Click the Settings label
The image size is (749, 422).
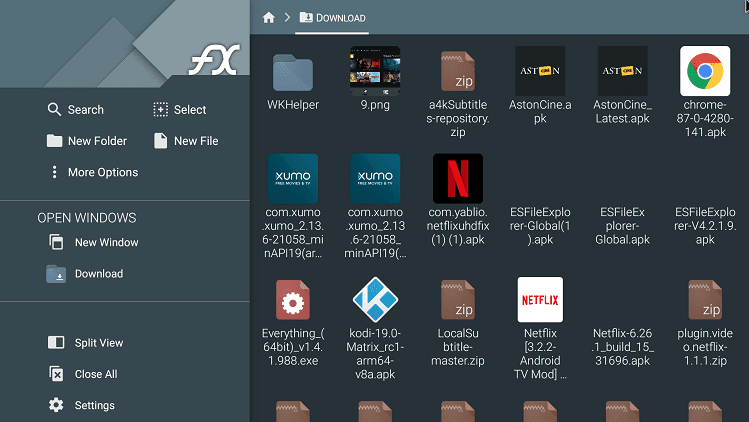coord(95,405)
